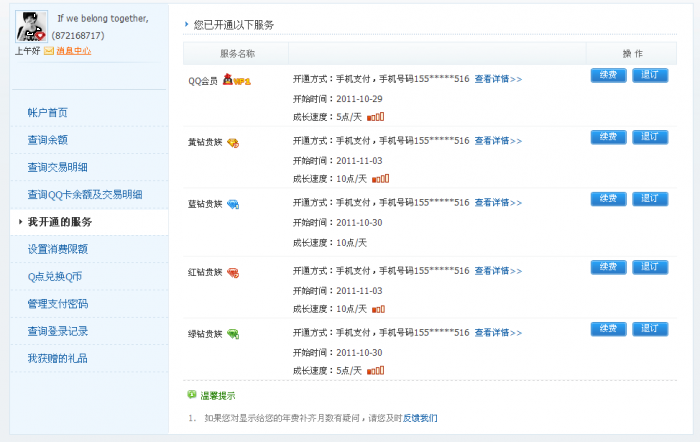Unsubscribe 绿钻贵族 with the 退订 button
The width and height of the screenshot is (700, 442).
(x=650, y=329)
